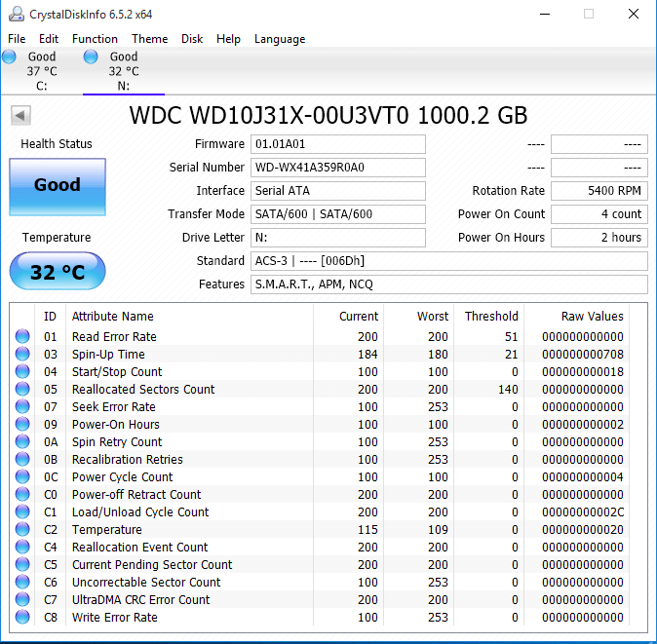Viewport: 657px width, 644px height.
Task: Click the disk model title WDC WD10J31X-00U3VT0
Action: point(269,115)
